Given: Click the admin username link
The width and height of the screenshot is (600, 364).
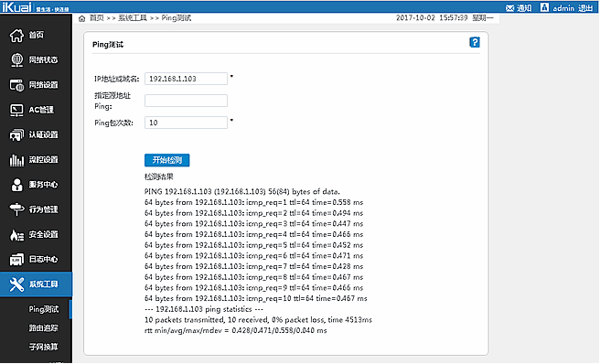Looking at the screenshot, I should click(563, 8).
